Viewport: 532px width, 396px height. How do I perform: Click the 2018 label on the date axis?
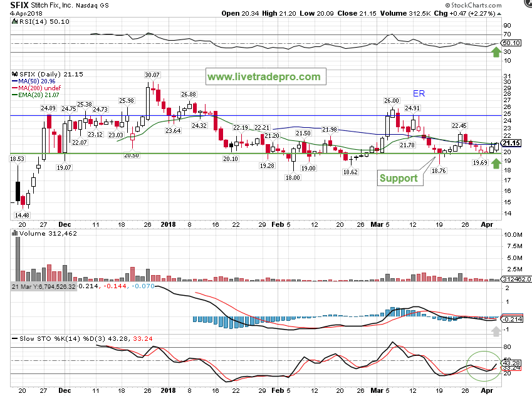pos(168,224)
